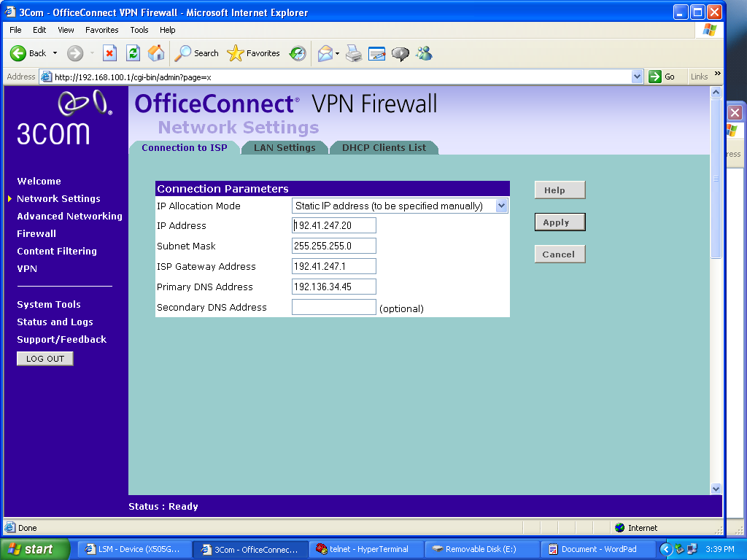Click the LOG OUT button
This screenshot has height=560, width=747.
click(x=45, y=359)
